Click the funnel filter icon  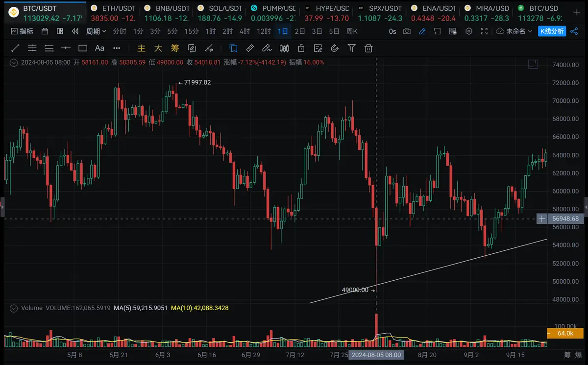tap(351, 49)
